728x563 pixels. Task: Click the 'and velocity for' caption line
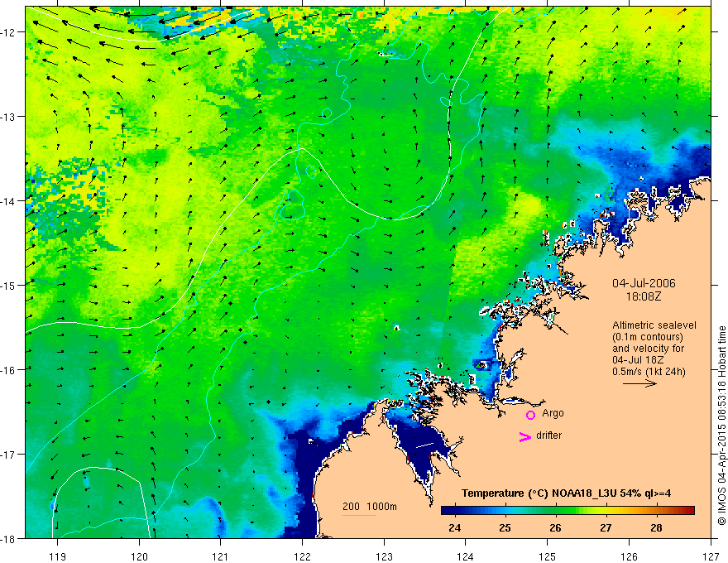tap(648, 349)
